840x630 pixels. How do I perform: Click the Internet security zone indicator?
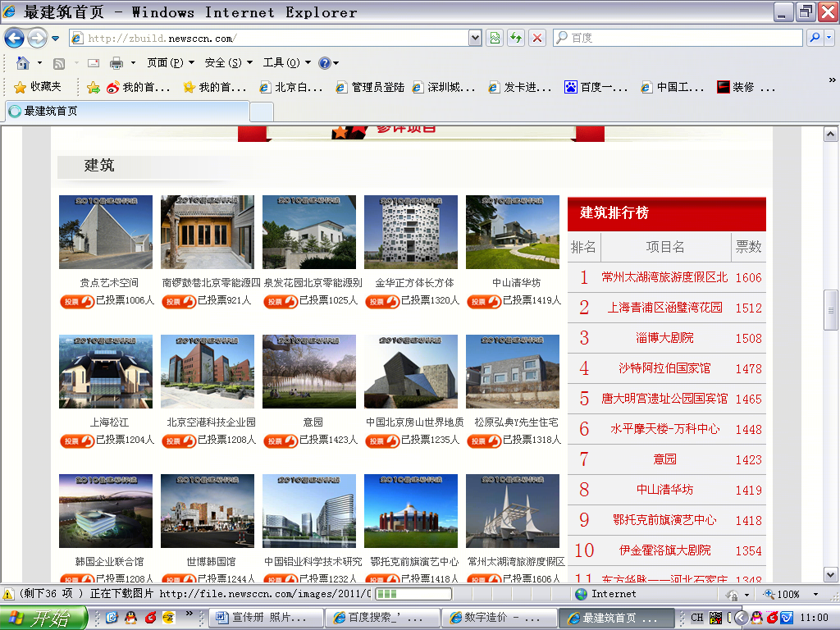pyautogui.click(x=605, y=594)
